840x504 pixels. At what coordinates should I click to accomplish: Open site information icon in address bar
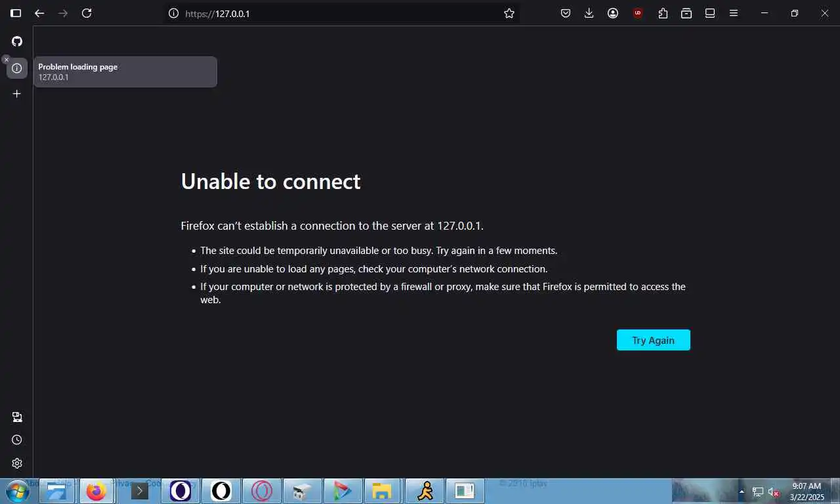pos(173,13)
